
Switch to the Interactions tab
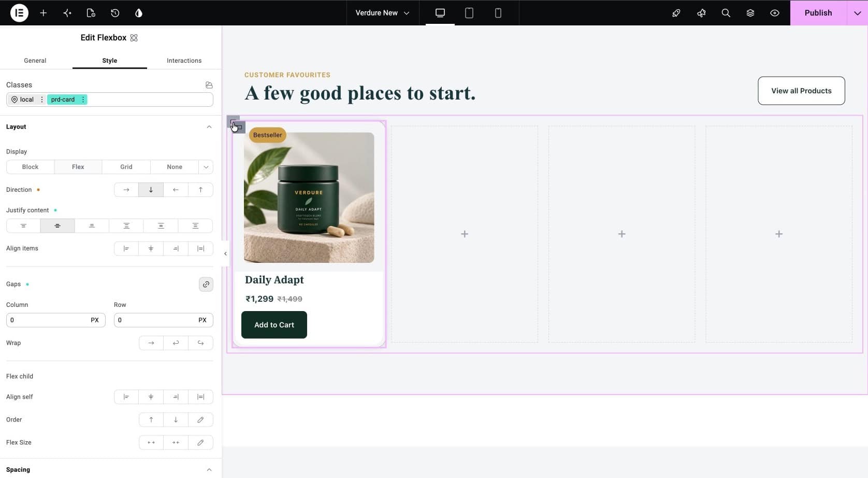tap(184, 61)
